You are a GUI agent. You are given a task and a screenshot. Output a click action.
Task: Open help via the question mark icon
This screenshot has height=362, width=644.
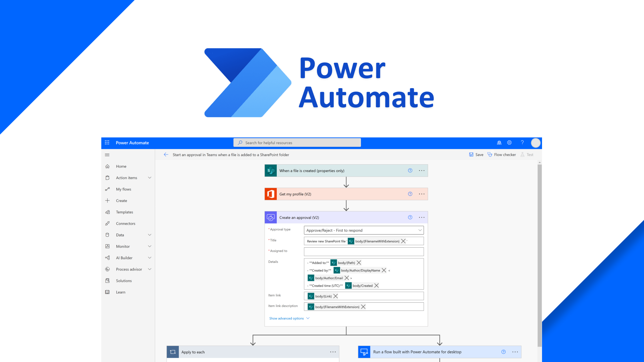point(522,142)
